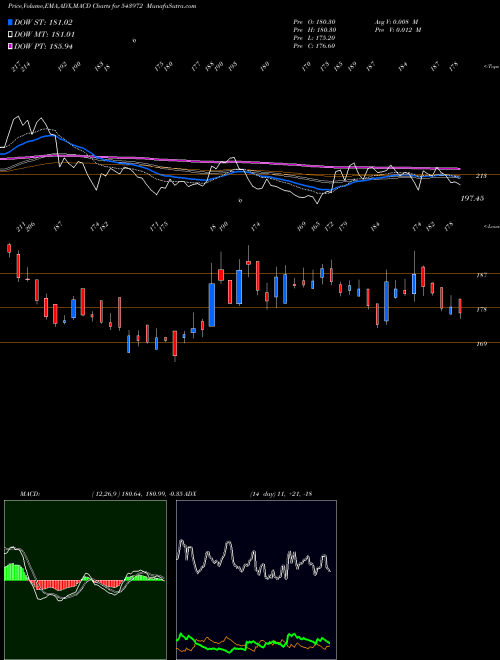Click the blue DOW ST legend swatch

(x=10, y=22)
